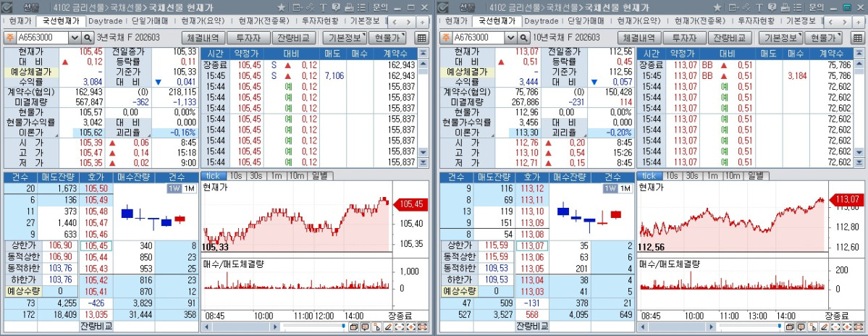Select pencil draw icon below 10년국채 chart
Image resolution: width=868 pixels, height=336 pixels.
tap(825, 327)
